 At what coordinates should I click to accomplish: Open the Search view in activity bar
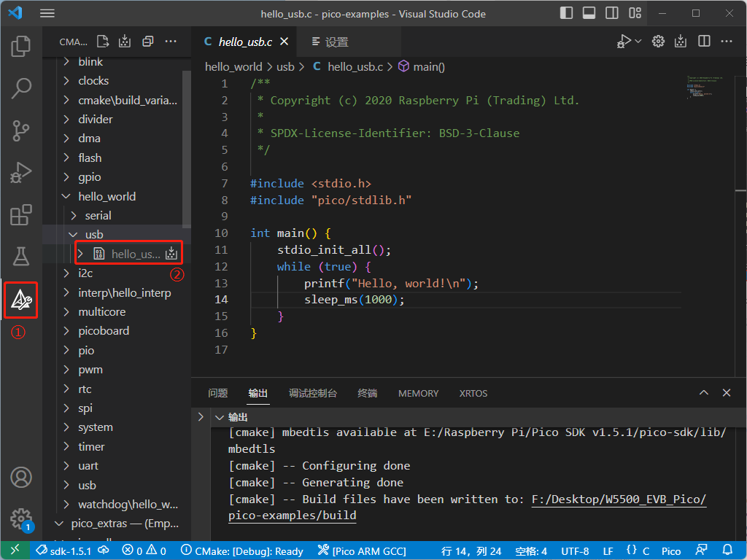[x=21, y=89]
